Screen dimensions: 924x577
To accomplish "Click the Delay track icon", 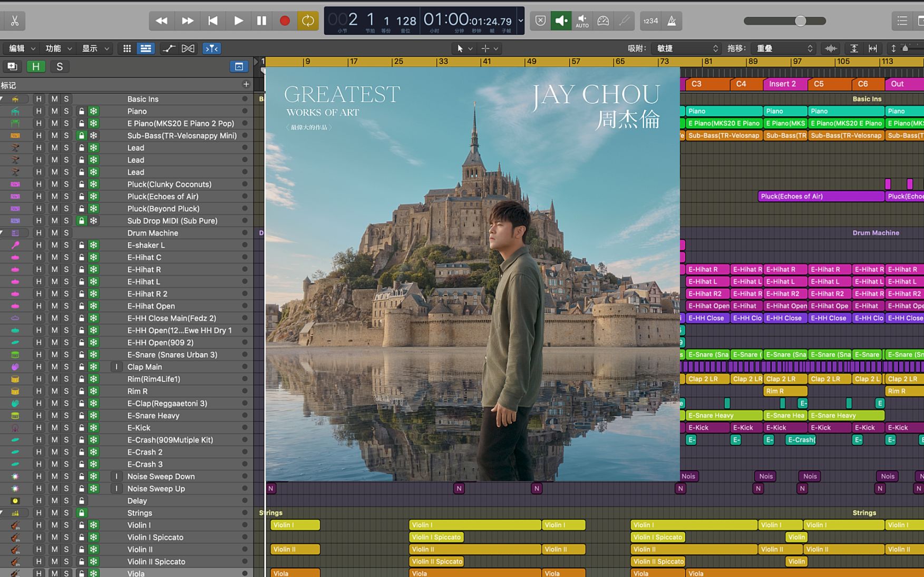I will 15,501.
